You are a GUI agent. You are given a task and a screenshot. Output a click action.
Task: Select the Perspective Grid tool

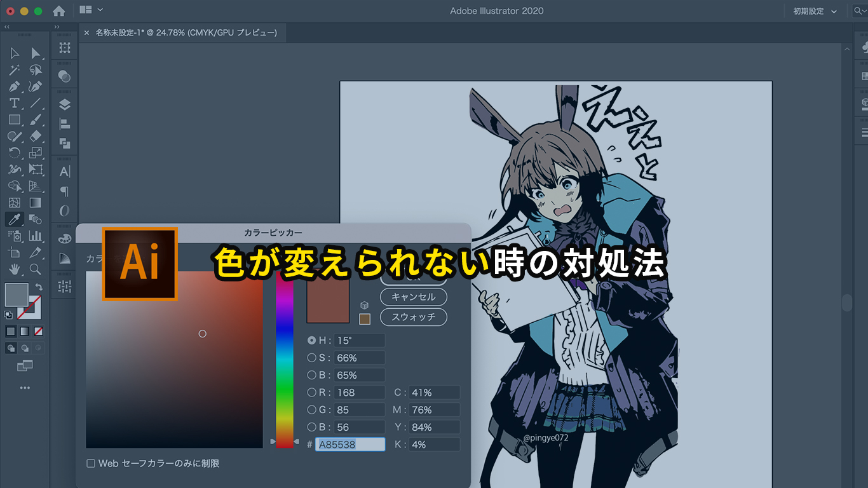[x=36, y=186]
